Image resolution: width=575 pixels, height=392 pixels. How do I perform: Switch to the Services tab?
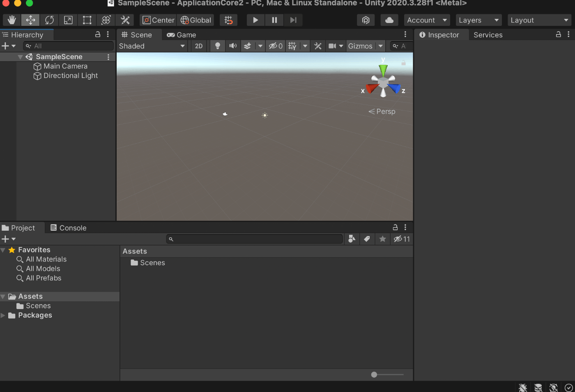488,35
